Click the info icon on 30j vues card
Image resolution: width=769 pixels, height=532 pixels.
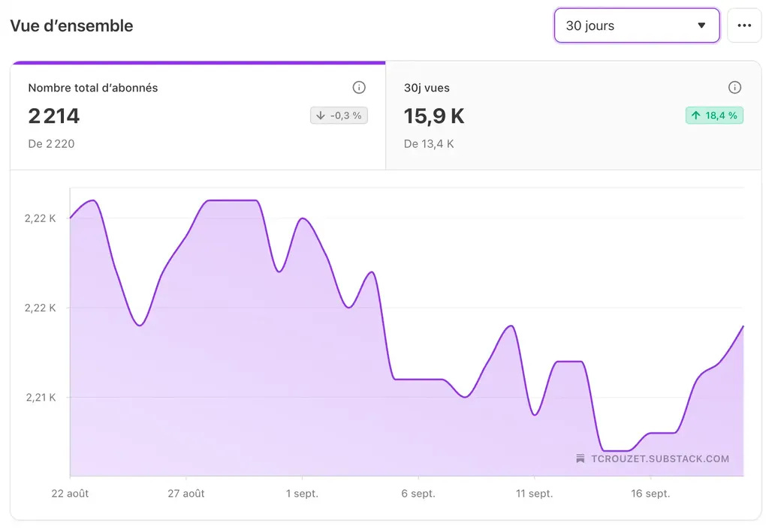(734, 87)
